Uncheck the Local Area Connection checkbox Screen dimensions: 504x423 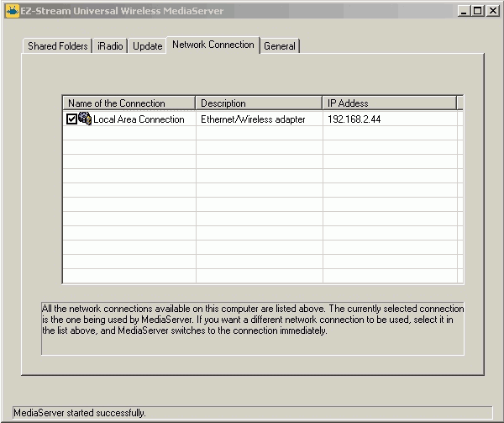click(71, 119)
